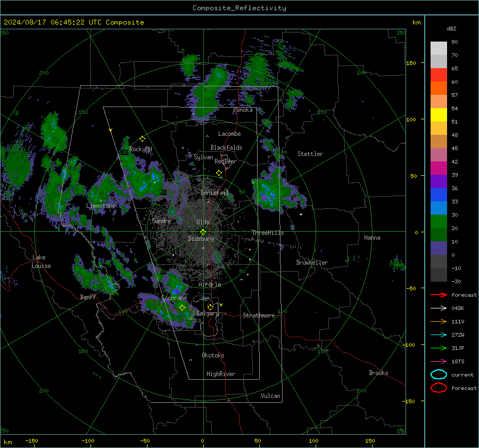Click the yellow diamond marker near Cochrane
Viewport: 479px width, 448px height.
(x=182, y=308)
